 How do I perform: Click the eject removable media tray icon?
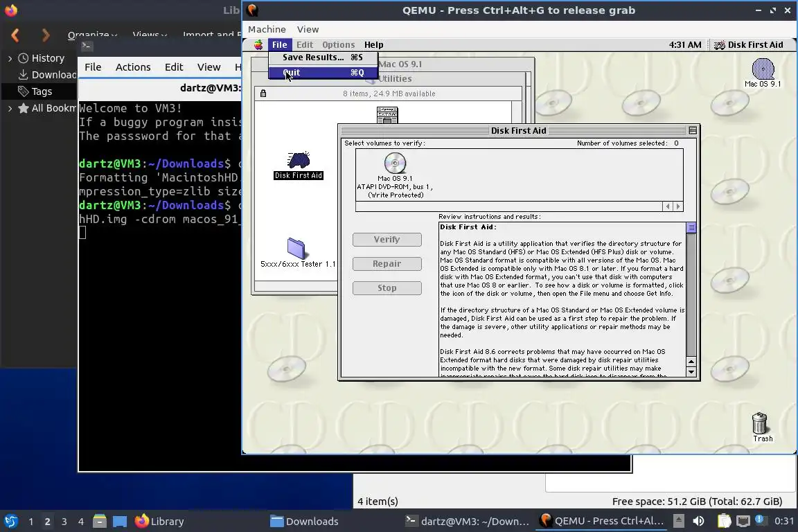678,521
